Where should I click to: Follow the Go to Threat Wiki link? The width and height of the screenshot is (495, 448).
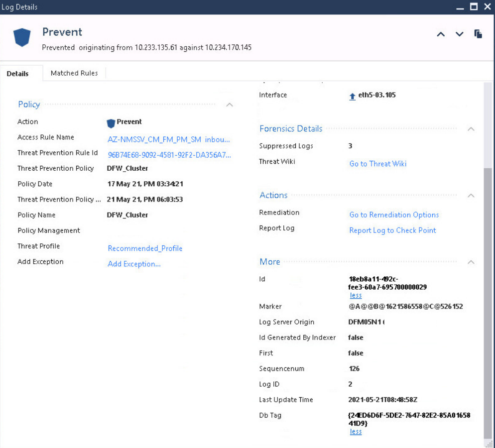click(378, 164)
